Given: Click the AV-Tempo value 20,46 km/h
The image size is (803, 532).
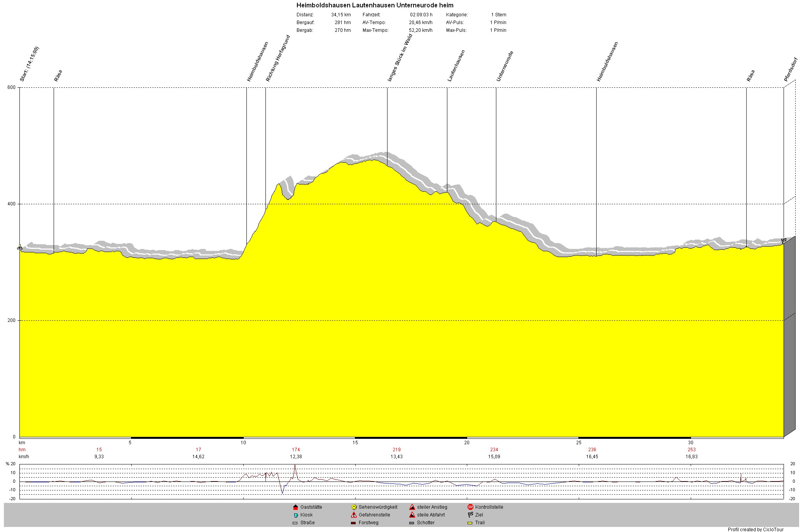Looking at the screenshot, I should [421, 23].
